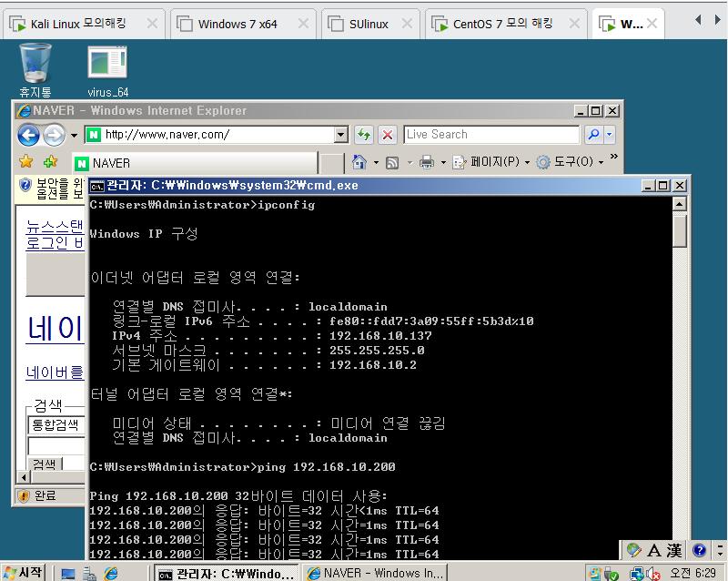
Task: Click the naver.com address bar
Action: coord(210,135)
